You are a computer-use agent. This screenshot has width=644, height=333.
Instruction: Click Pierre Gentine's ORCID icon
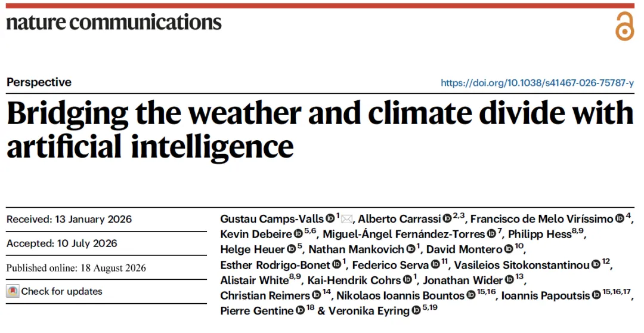(300, 311)
